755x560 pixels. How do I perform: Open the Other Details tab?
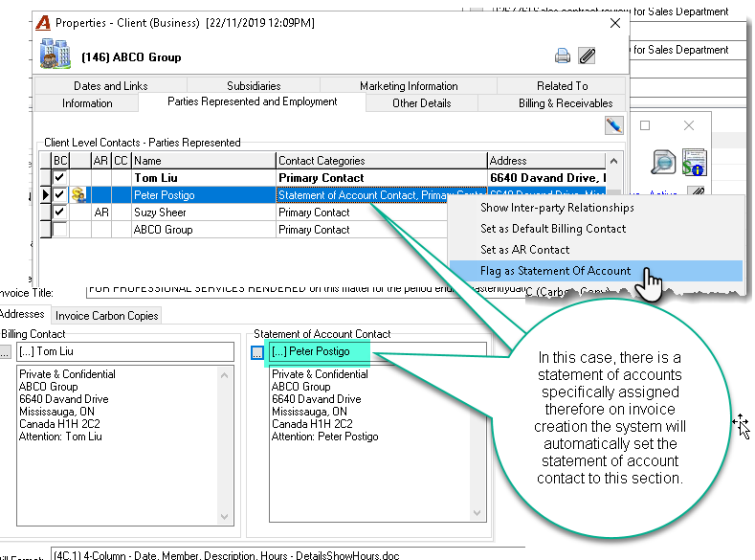click(x=421, y=103)
